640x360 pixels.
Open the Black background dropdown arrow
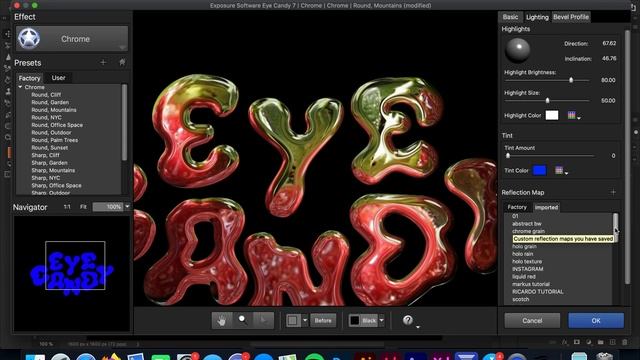coord(382,320)
